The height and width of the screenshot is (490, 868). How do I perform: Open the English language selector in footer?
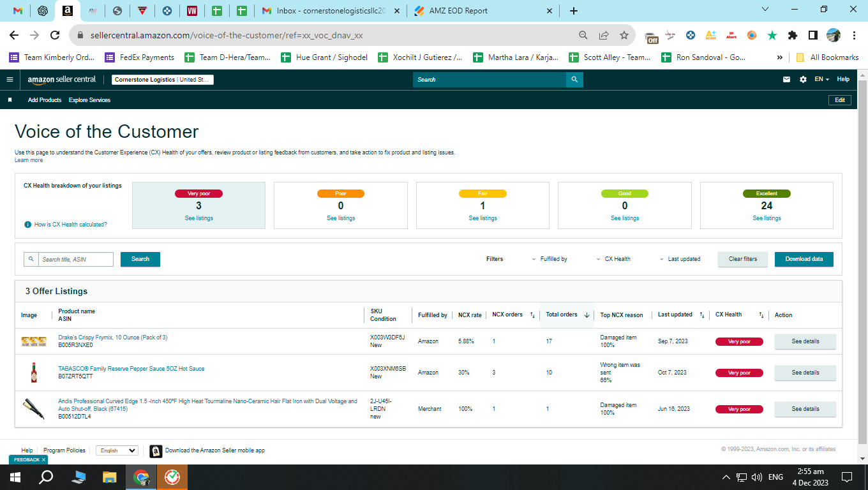117,450
